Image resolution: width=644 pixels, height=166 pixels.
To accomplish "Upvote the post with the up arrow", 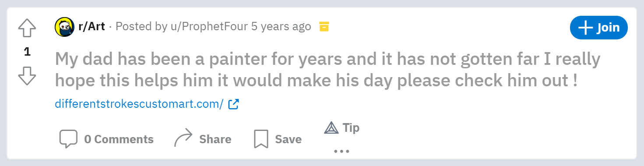I will [x=27, y=28].
